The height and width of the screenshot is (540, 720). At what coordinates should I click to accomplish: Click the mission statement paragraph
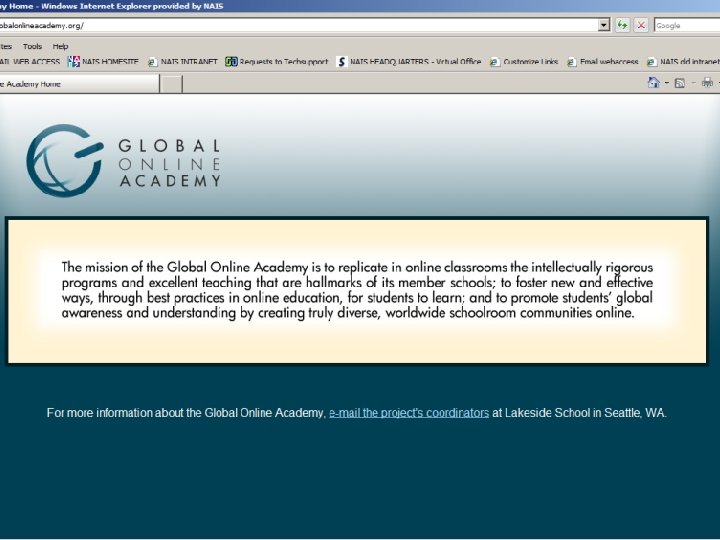pyautogui.click(x=357, y=290)
